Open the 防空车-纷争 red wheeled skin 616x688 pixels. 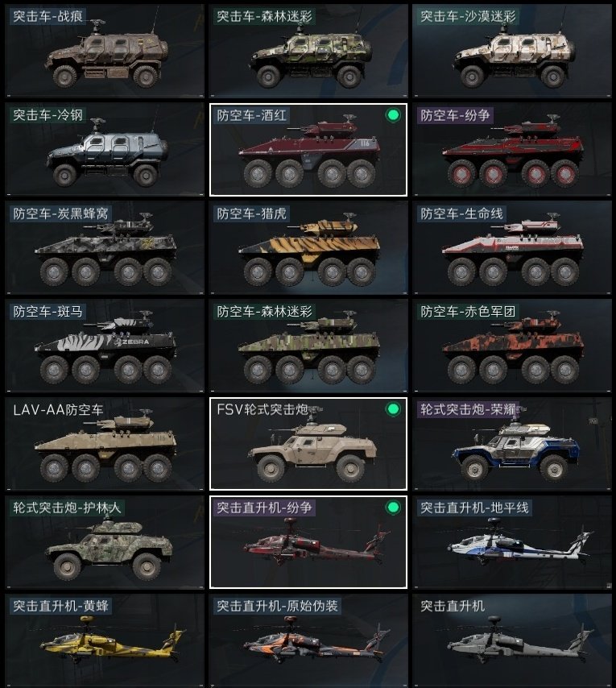(512, 150)
